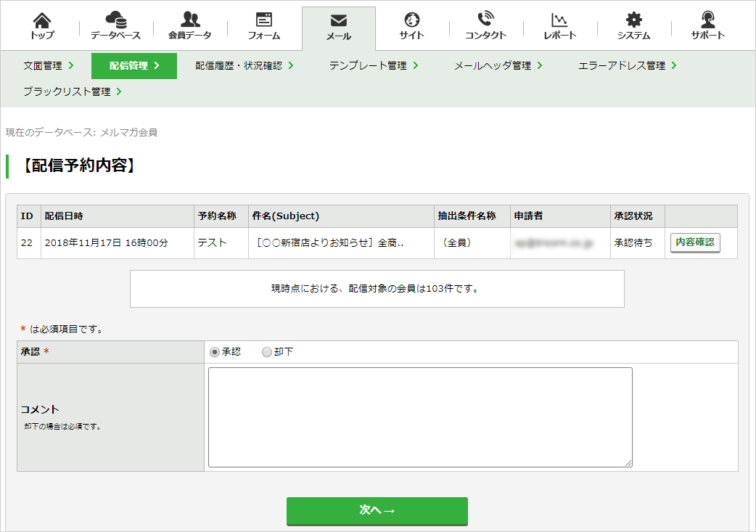Open the フォーム form icon
756x532 pixels.
point(264,20)
